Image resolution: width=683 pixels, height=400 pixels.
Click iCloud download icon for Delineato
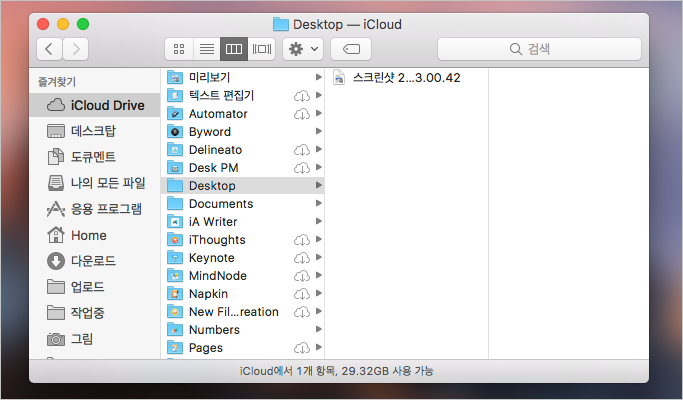[x=302, y=150]
